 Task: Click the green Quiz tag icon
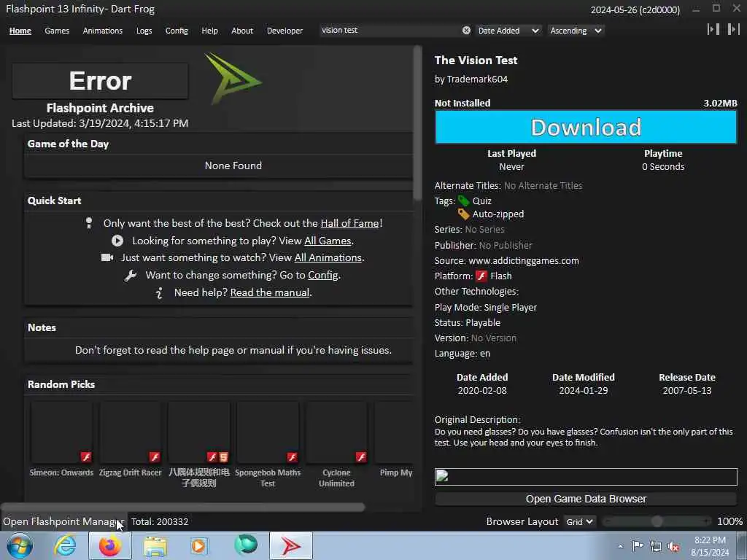coord(463,201)
